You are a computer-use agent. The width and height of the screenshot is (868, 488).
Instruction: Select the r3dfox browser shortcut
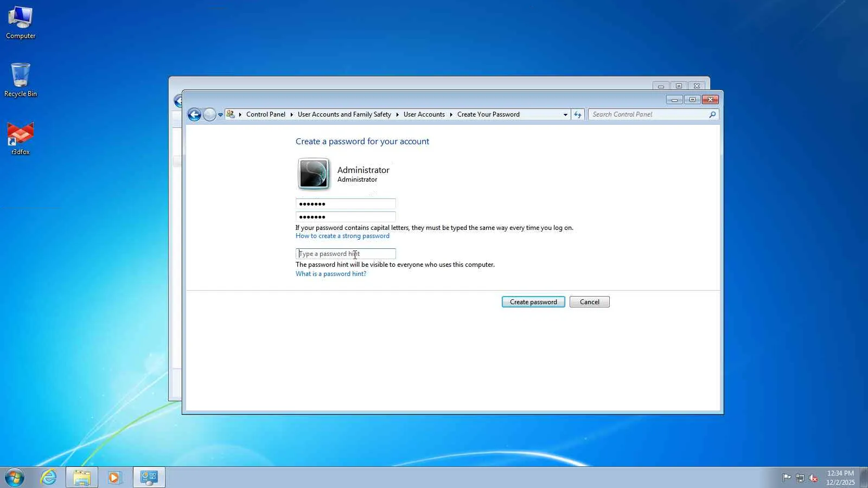[x=21, y=139]
